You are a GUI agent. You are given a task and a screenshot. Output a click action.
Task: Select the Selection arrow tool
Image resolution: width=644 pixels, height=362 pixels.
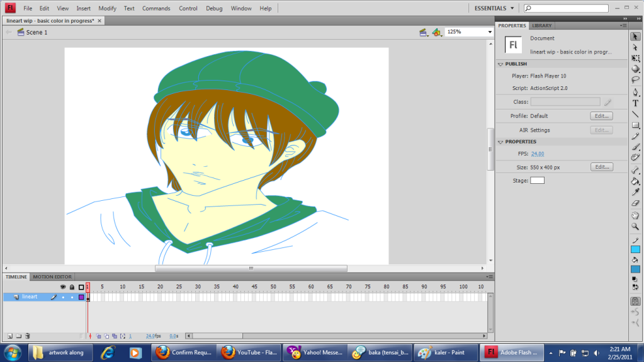pyautogui.click(x=635, y=37)
